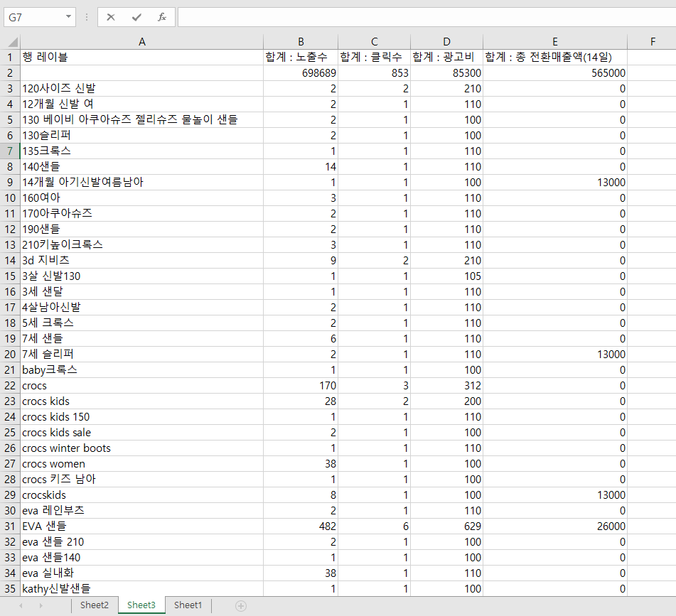Image resolution: width=676 pixels, height=616 pixels.
Task: Click '합계 : 총 전환매출액(14일)' header cell
Action: (x=555, y=58)
